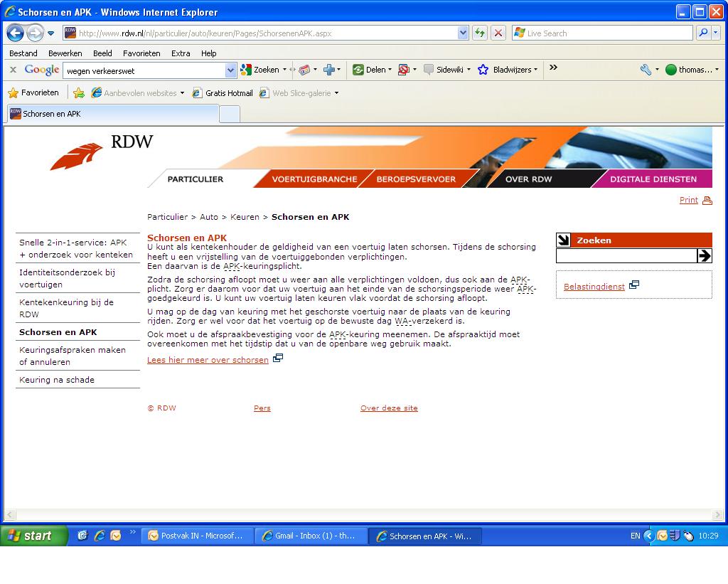Click the RDW search arrow button
The width and height of the screenshot is (728, 584).
pyautogui.click(x=704, y=256)
